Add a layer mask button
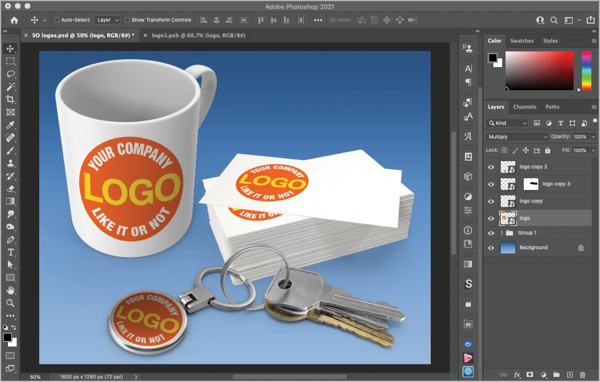 pos(530,375)
